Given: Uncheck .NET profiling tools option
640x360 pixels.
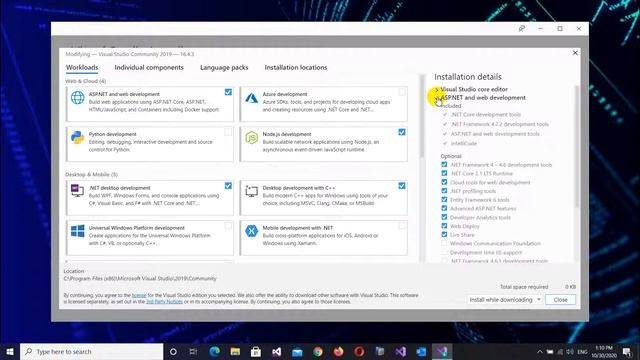Looking at the screenshot, I should (444, 191).
